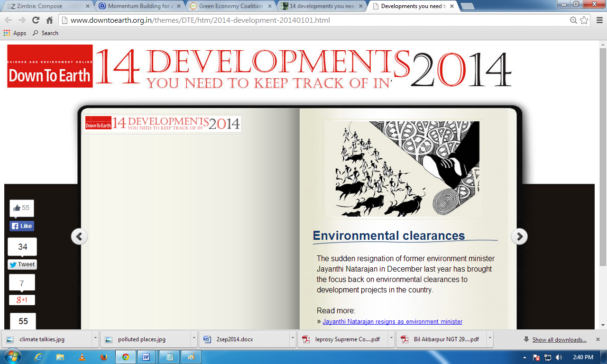The height and width of the screenshot is (364, 607).
Task: Open a new browser tab
Action: 468,6
